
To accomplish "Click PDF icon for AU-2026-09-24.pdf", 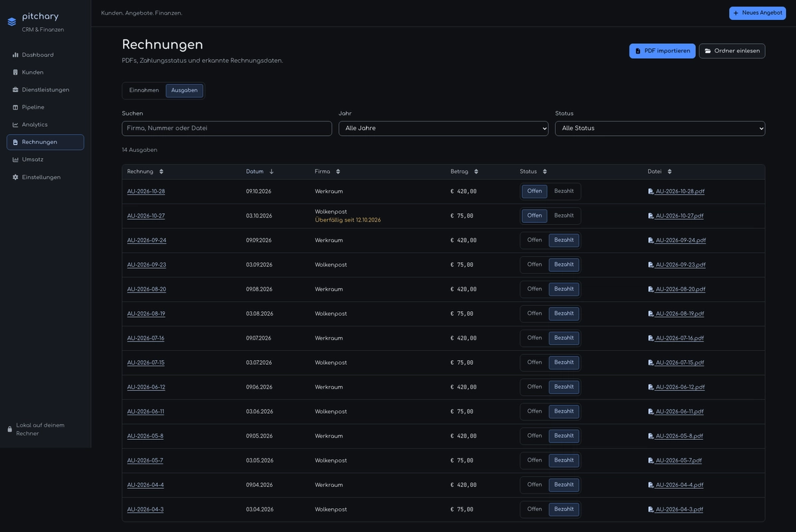I will coord(651,241).
